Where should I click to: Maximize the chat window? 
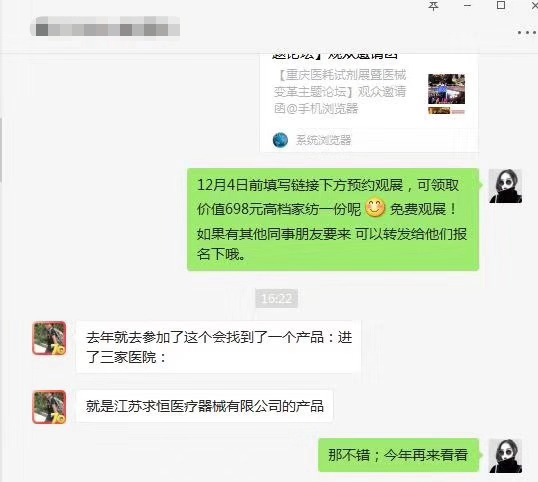[501, 5]
